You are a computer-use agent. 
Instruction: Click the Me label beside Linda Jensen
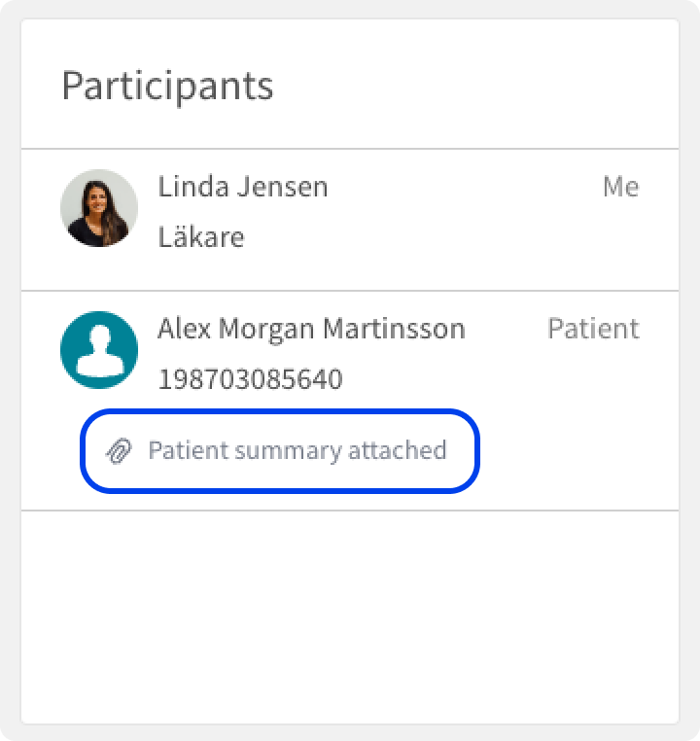[621, 187]
